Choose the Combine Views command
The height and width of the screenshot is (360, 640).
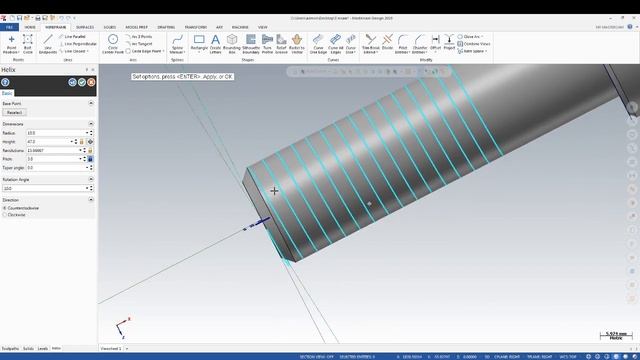click(474, 44)
